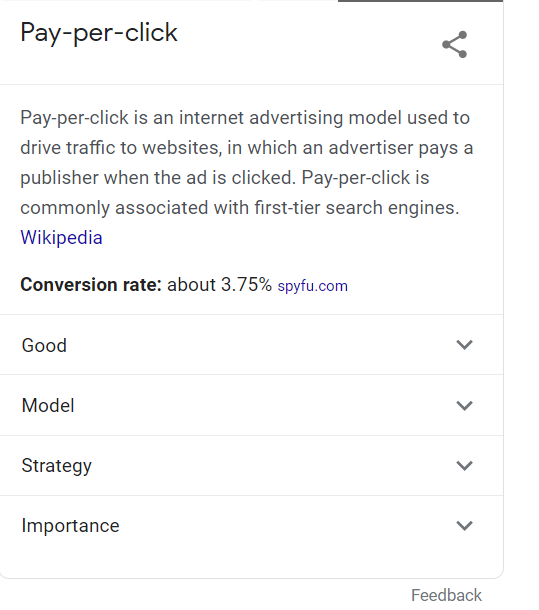Click the dark selected tab indicator at top
Viewport: 539px width, 610px height.
pyautogui.click(x=420, y=1)
